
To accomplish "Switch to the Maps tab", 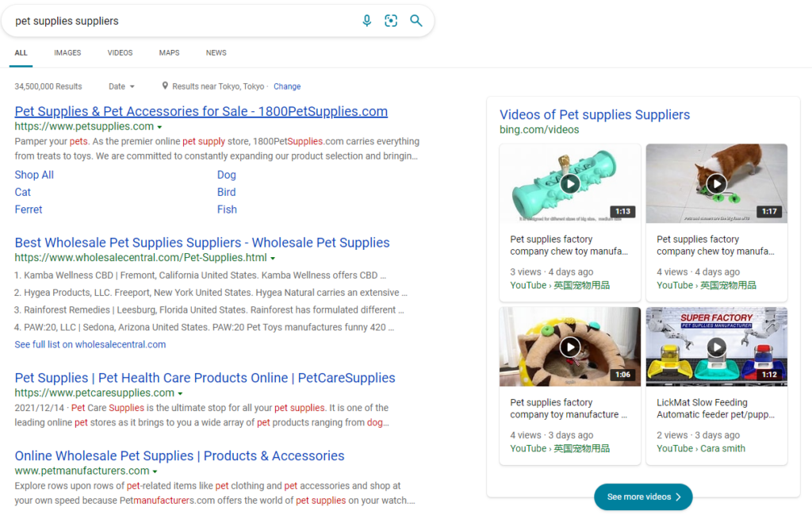I will pyautogui.click(x=170, y=53).
